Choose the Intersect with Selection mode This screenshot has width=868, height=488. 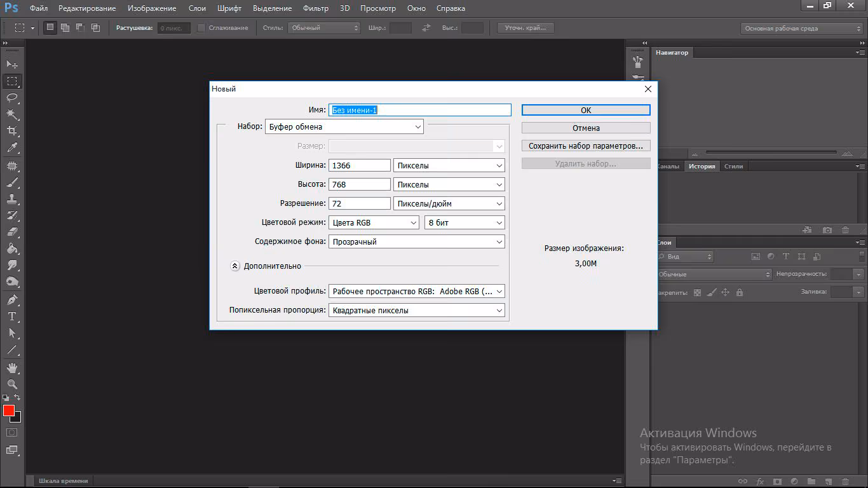coord(96,27)
